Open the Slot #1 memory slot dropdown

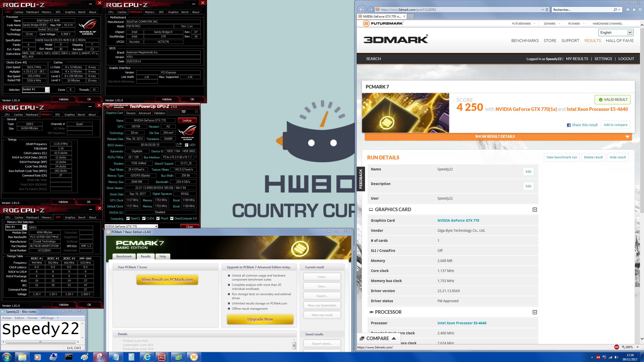[16, 227]
